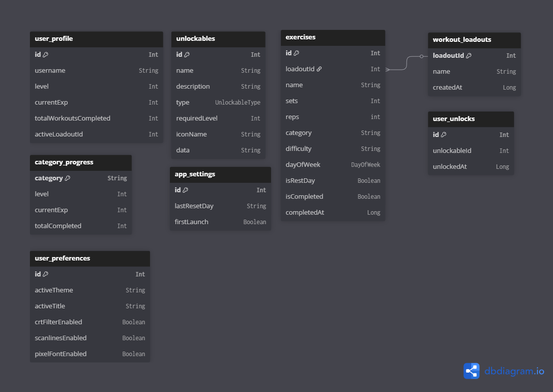Click the crtFilterEnabled field row
The image size is (553, 392).
[90, 322]
